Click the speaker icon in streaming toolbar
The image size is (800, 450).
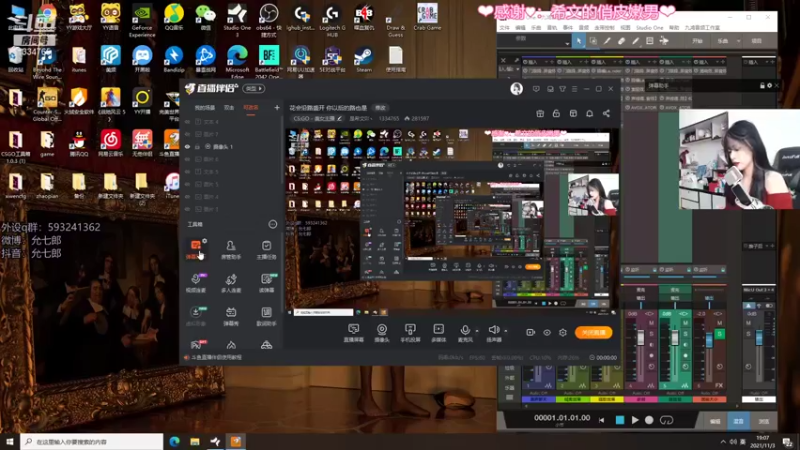point(493,330)
